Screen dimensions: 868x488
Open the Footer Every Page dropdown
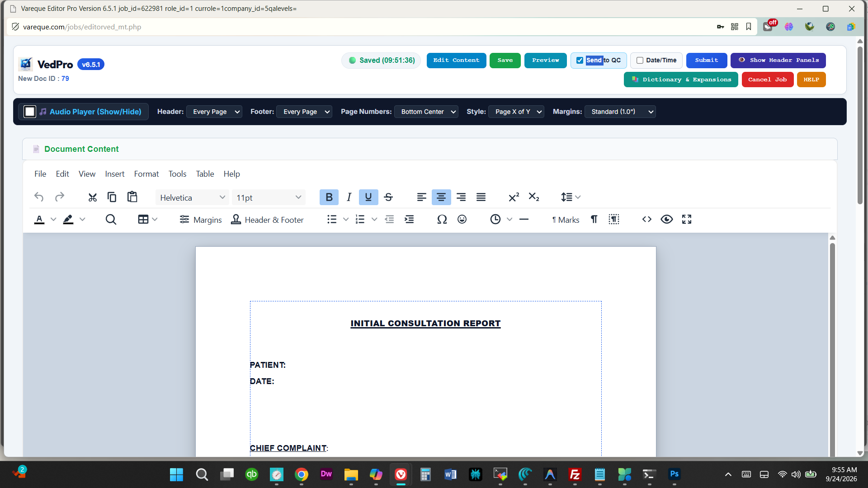pyautogui.click(x=304, y=112)
